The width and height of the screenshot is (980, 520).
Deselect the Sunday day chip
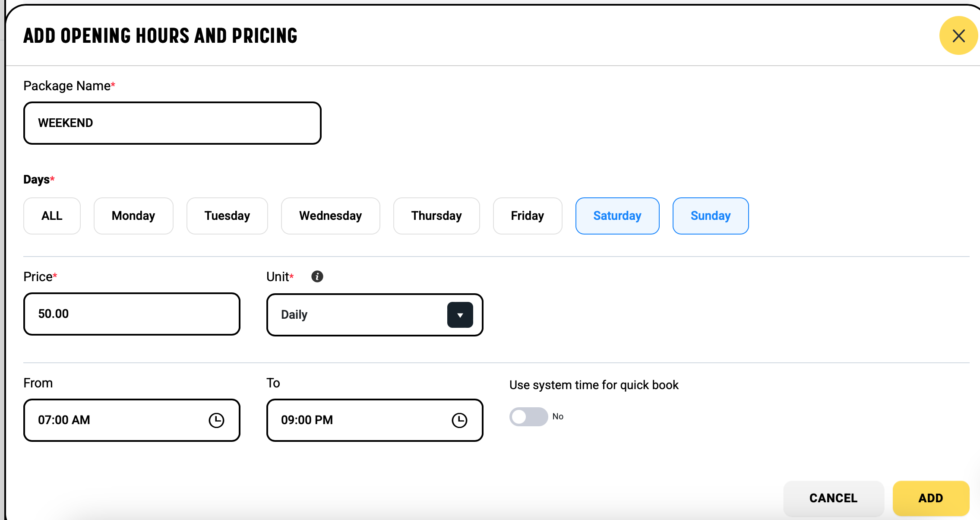[x=710, y=216]
